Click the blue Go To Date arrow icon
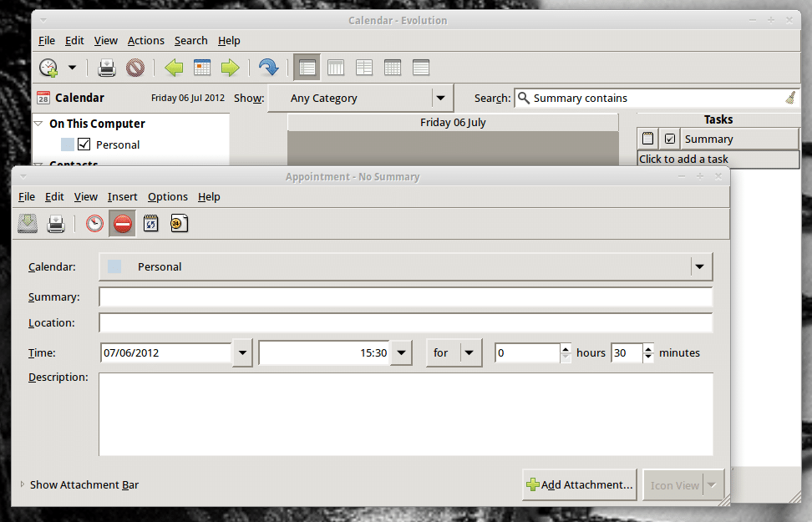 (268, 68)
